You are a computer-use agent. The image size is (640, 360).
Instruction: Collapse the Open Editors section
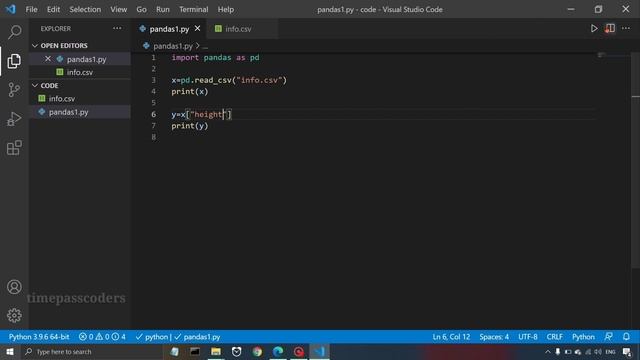(64, 45)
